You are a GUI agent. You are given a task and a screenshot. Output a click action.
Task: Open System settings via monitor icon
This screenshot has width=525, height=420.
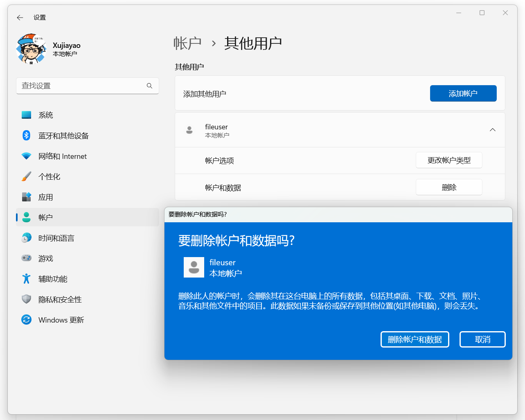[x=27, y=115]
